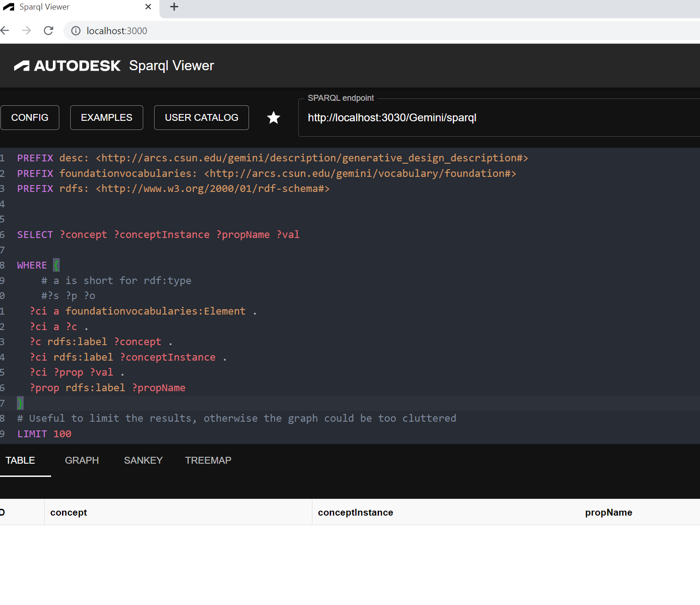Screen dimensions: 700x605
Task: Click the browser forward arrow
Action: click(x=26, y=31)
